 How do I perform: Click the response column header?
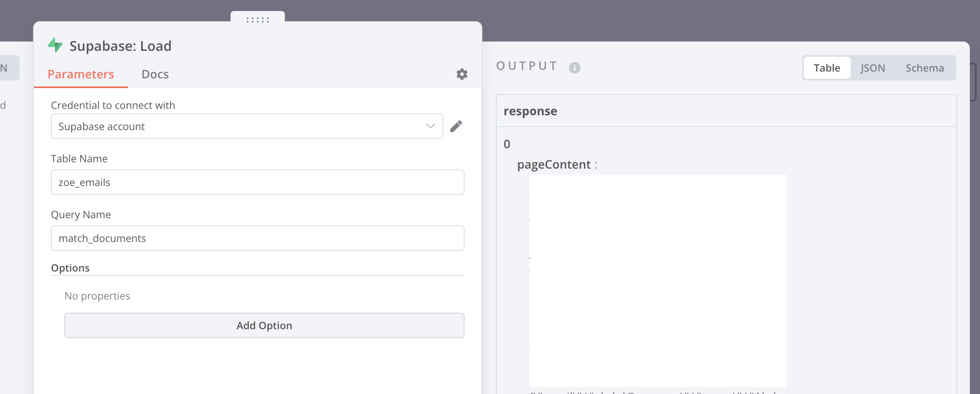point(530,111)
